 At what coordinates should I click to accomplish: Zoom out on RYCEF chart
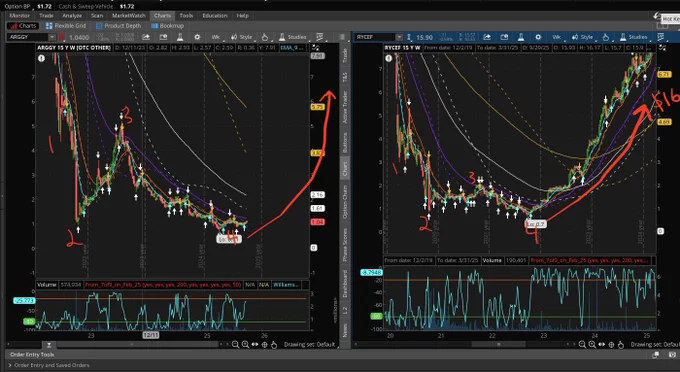tap(582, 344)
